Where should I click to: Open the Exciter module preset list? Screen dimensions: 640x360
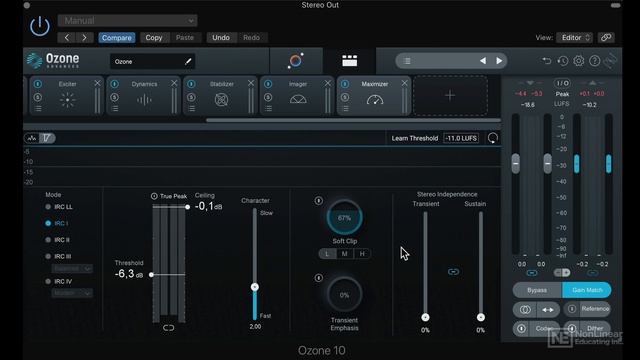[x=38, y=109]
